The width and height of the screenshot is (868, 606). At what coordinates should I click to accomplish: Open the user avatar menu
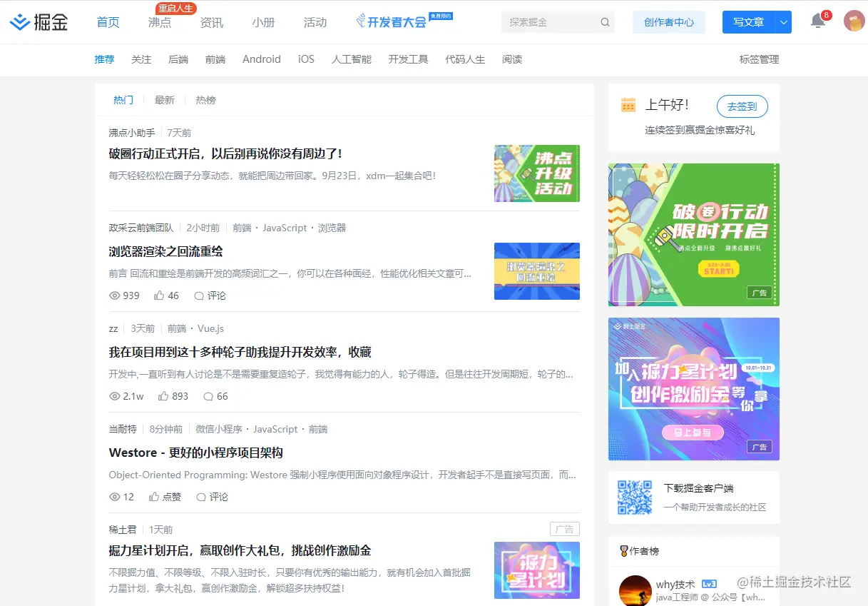coord(854,21)
